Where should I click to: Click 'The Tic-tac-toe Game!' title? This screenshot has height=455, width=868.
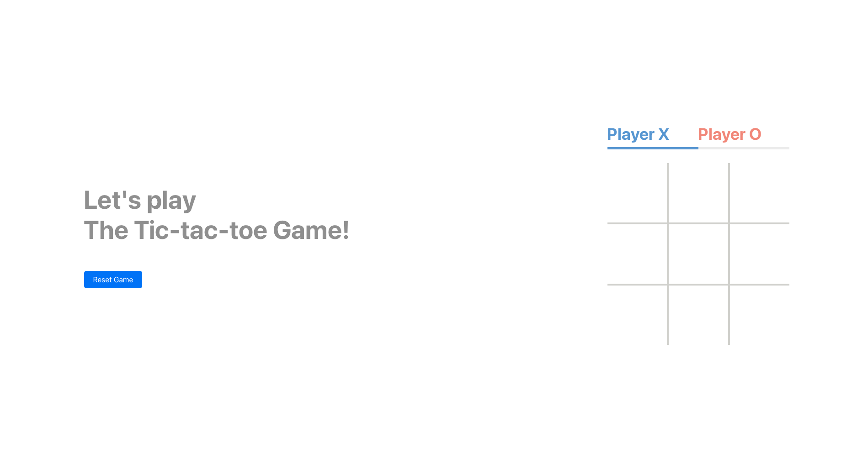tap(217, 231)
